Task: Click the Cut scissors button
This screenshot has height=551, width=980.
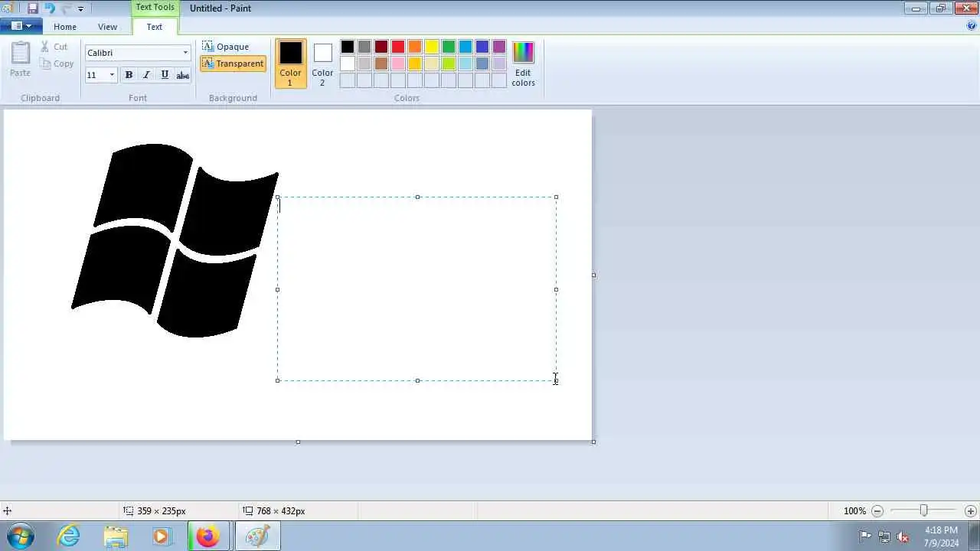Action: (x=54, y=47)
